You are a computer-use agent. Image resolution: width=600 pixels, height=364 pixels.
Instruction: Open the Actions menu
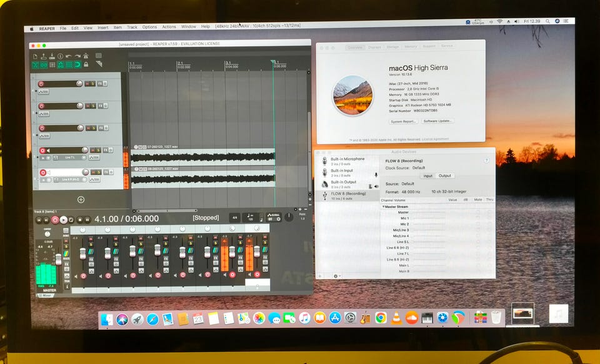[x=169, y=27]
